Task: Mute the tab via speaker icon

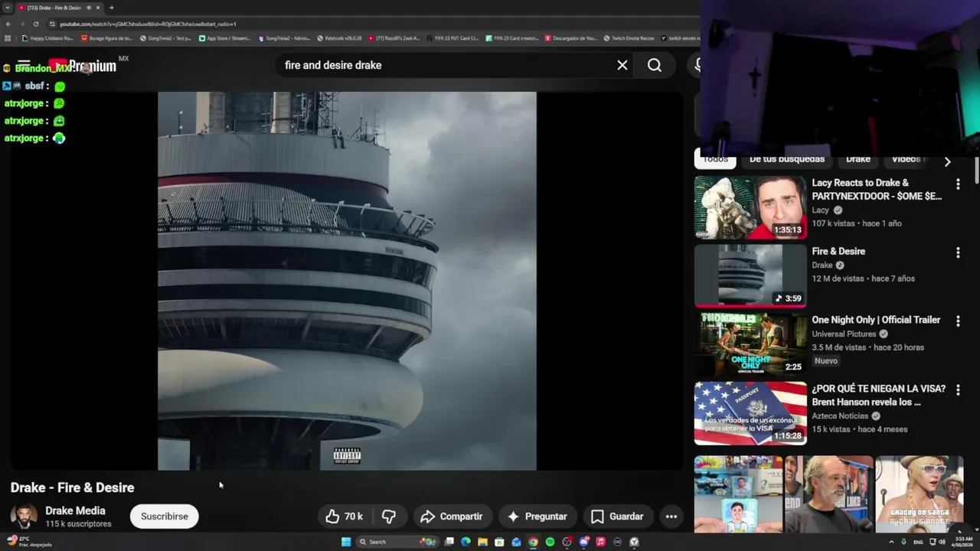Action: point(89,8)
